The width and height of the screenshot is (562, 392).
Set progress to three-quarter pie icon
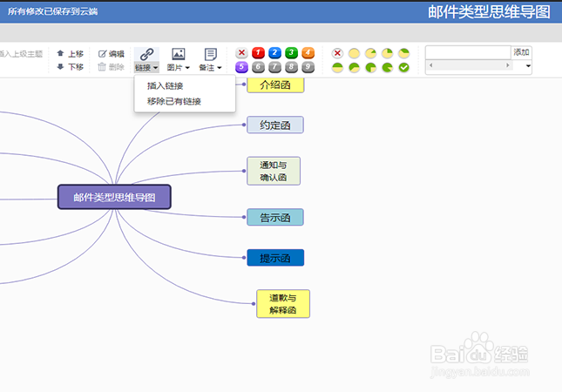click(370, 67)
